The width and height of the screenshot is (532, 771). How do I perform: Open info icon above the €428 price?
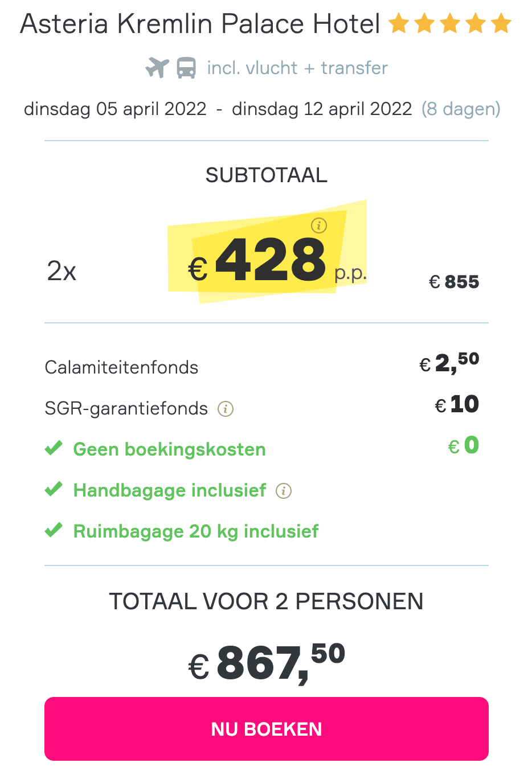[x=319, y=225]
